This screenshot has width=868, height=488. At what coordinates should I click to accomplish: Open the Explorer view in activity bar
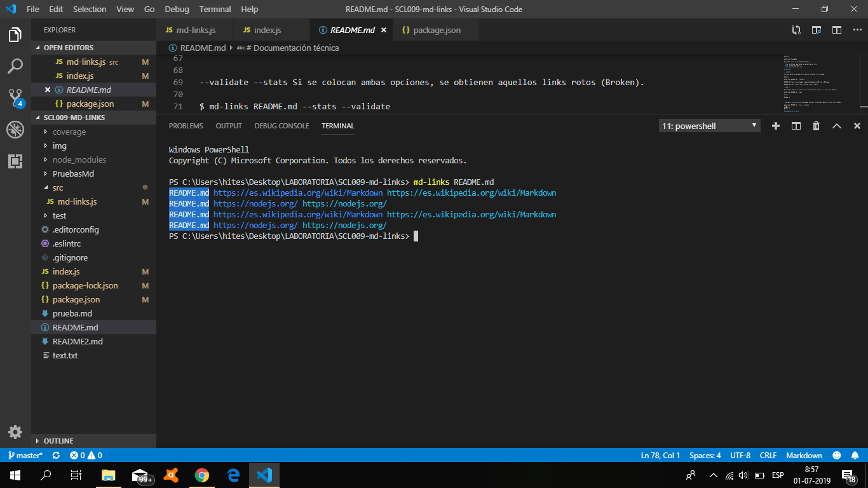click(15, 35)
